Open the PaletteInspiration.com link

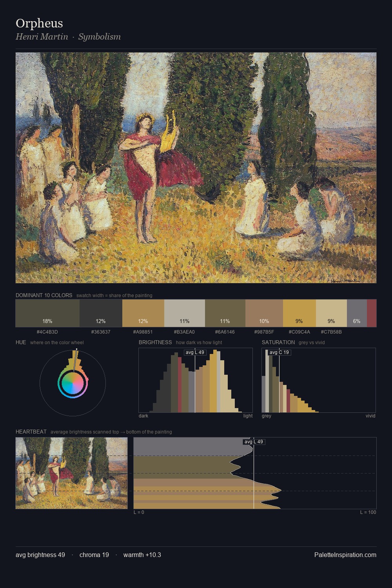tap(345, 555)
